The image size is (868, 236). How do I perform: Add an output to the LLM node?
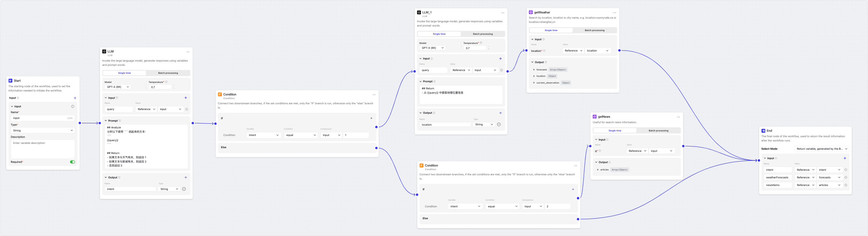point(185,178)
